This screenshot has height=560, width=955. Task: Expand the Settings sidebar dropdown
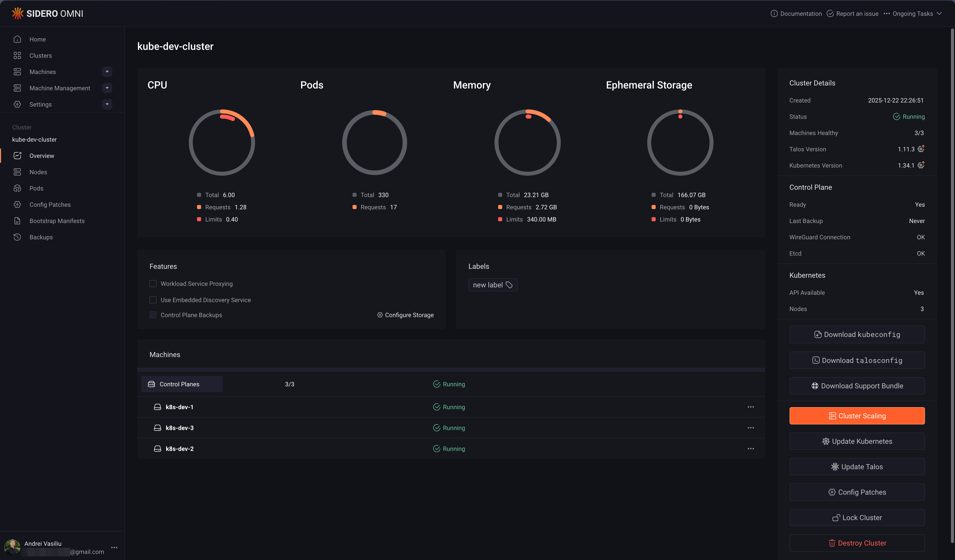(x=107, y=104)
